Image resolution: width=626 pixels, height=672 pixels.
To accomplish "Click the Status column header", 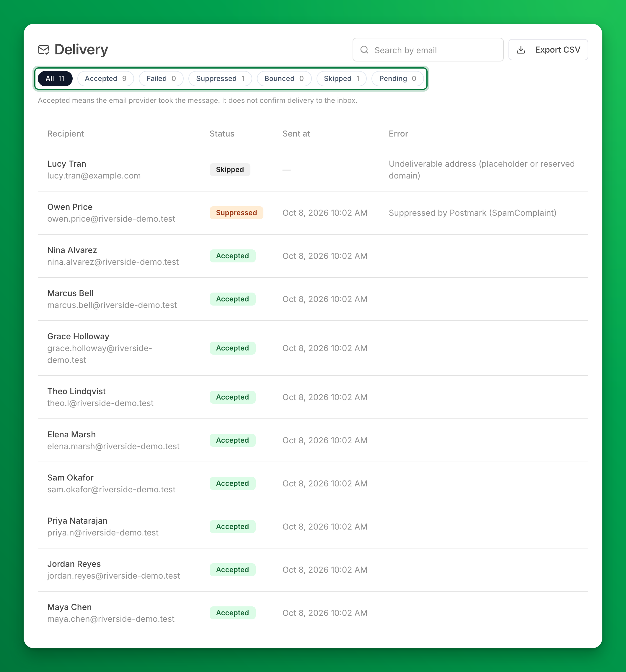I will click(x=222, y=134).
